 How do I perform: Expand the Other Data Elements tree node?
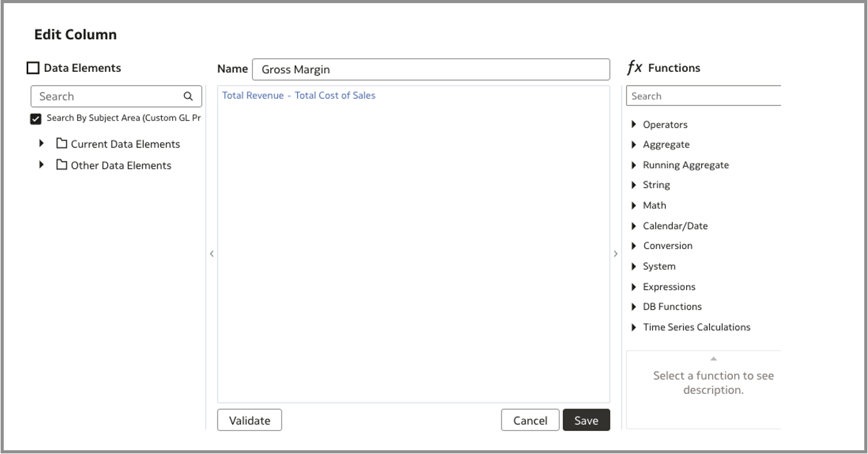pos(42,166)
